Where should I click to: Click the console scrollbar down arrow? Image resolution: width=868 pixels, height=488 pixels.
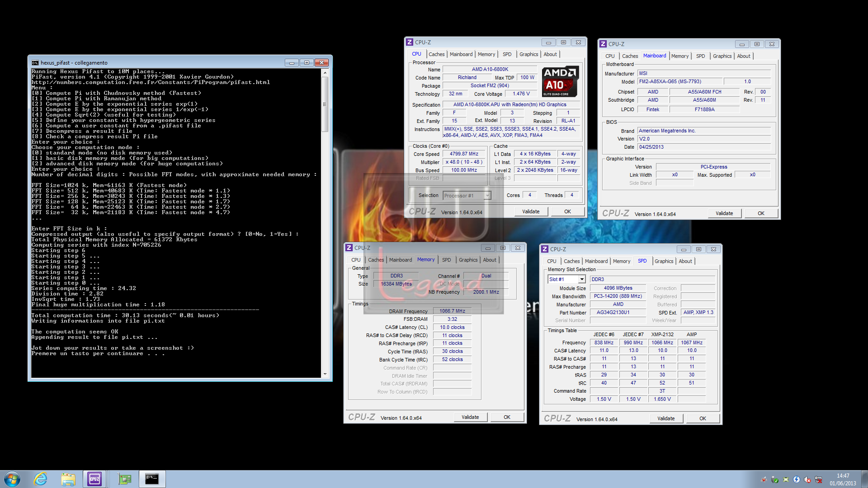(325, 374)
